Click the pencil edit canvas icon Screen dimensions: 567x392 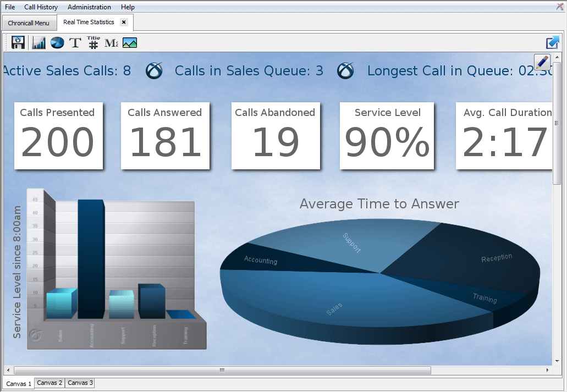click(x=542, y=62)
